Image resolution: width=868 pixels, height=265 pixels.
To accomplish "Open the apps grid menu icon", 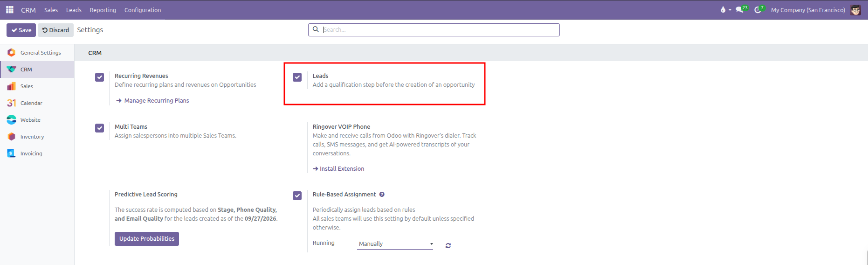I will point(9,9).
